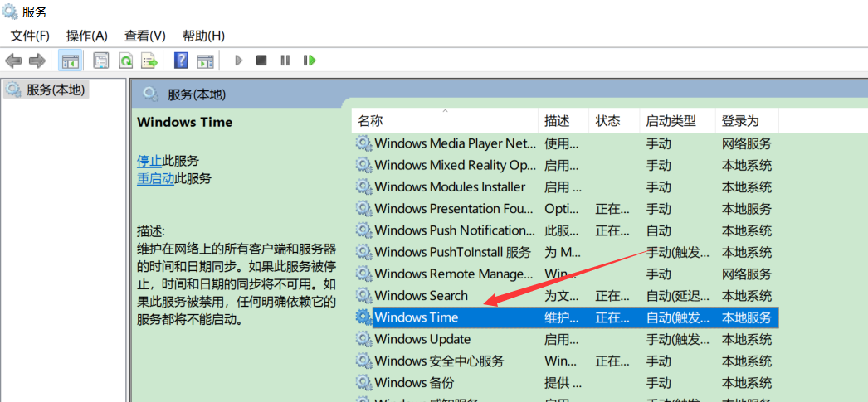Click 自动(触发... startup type of Windows Time
The image size is (868, 402).
(678, 317)
